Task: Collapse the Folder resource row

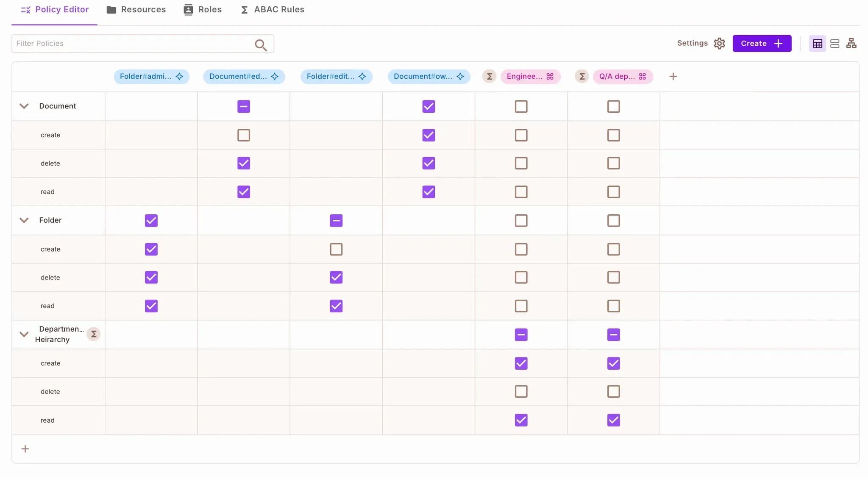Action: (x=24, y=220)
